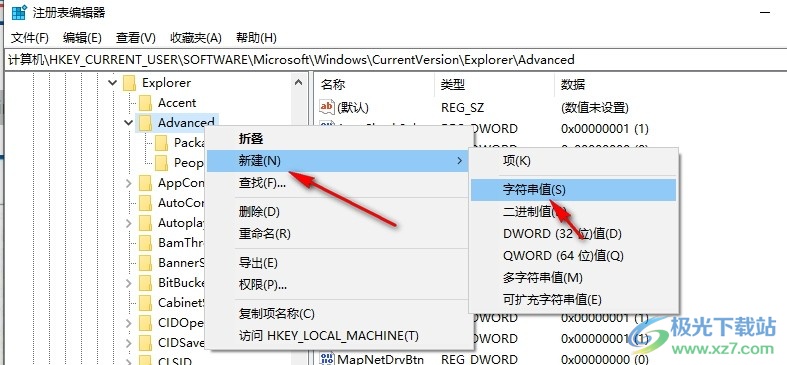Select the Peop... subfolder icon

[162, 163]
